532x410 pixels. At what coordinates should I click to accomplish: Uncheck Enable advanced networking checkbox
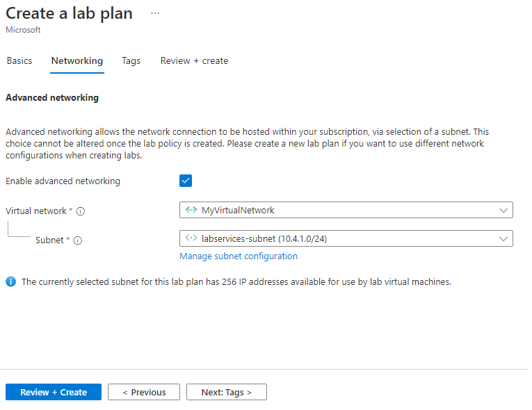186,181
